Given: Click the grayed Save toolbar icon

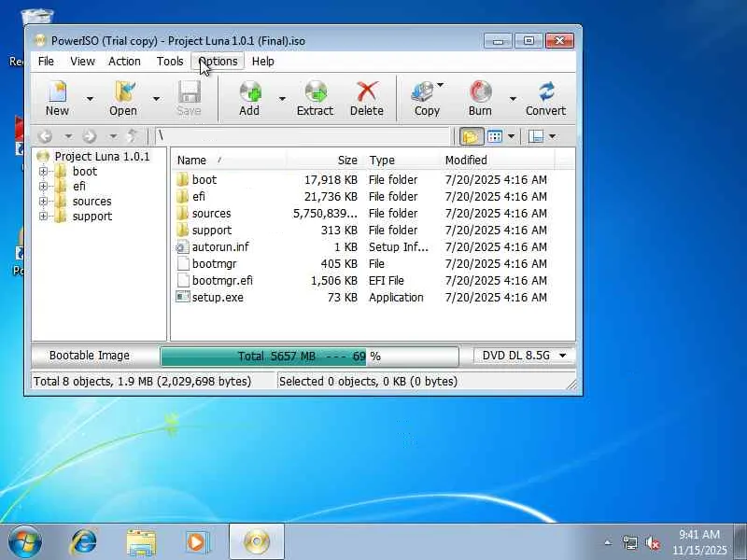Looking at the screenshot, I should (x=190, y=91).
